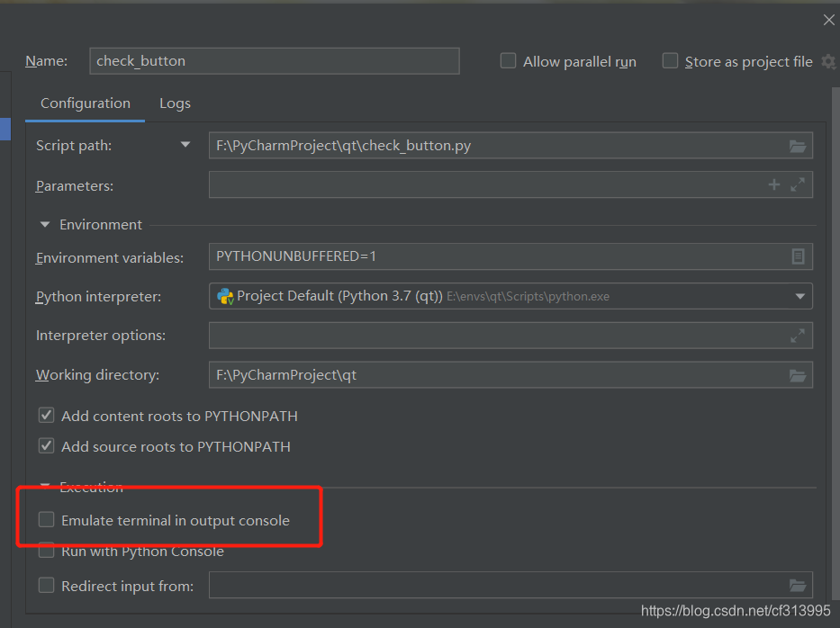Browse for redirect input file

797,586
